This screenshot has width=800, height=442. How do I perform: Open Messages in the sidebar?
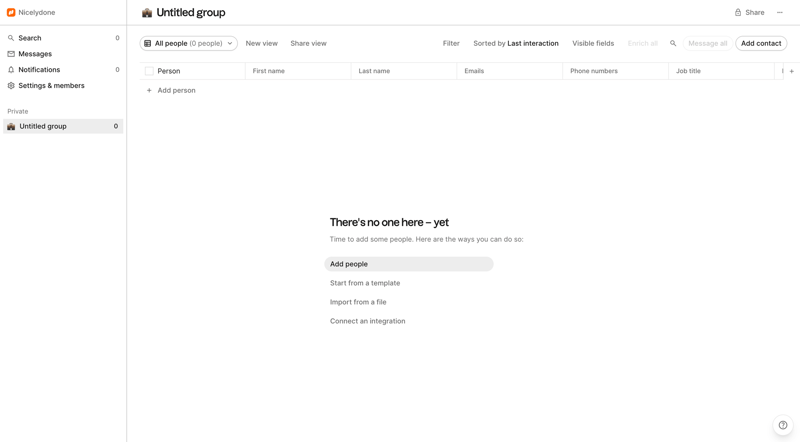coord(63,54)
